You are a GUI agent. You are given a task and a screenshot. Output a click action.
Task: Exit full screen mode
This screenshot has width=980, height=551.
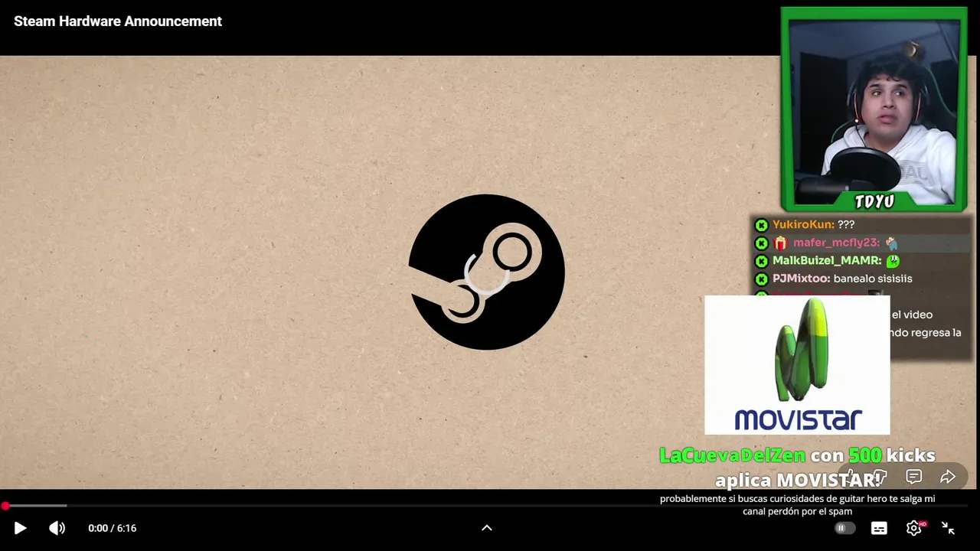(948, 528)
